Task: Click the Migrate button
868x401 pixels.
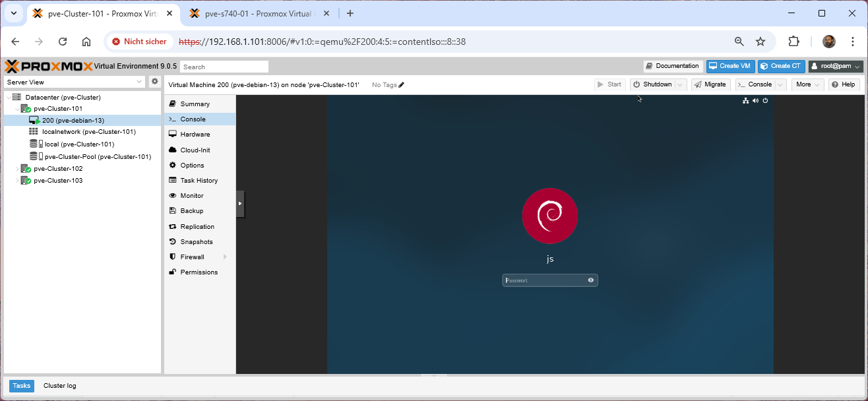Action: [x=710, y=84]
